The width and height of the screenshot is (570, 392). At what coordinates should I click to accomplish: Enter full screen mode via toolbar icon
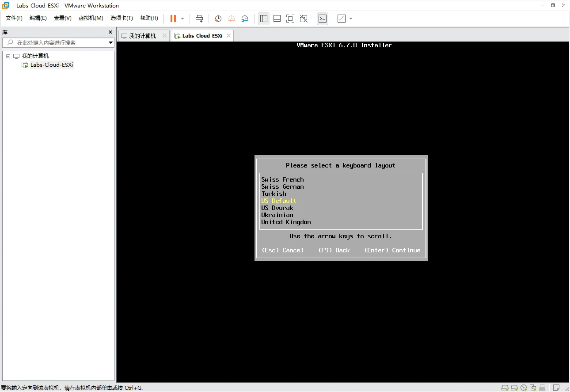[x=290, y=19]
